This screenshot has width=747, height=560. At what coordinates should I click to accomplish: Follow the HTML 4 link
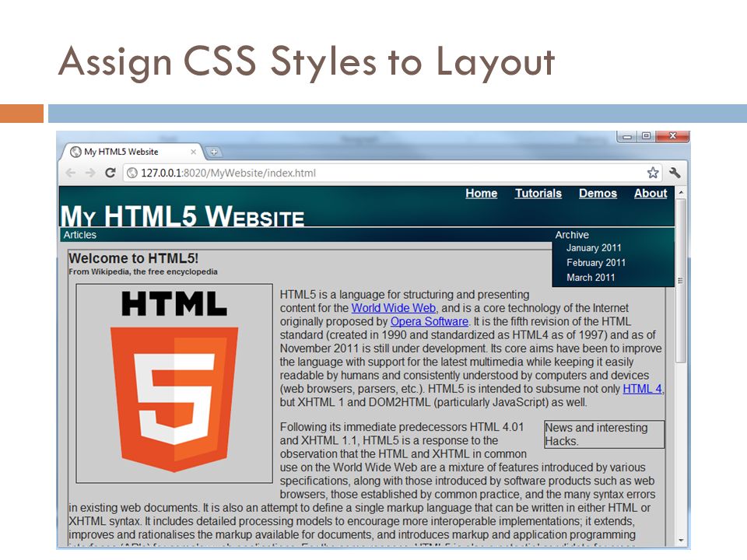642,389
